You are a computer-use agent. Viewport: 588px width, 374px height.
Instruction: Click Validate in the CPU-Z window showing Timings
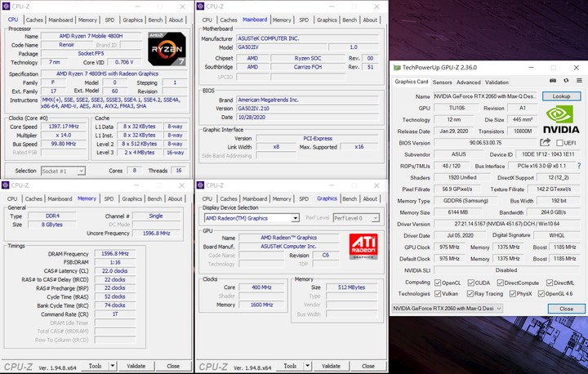point(136,366)
